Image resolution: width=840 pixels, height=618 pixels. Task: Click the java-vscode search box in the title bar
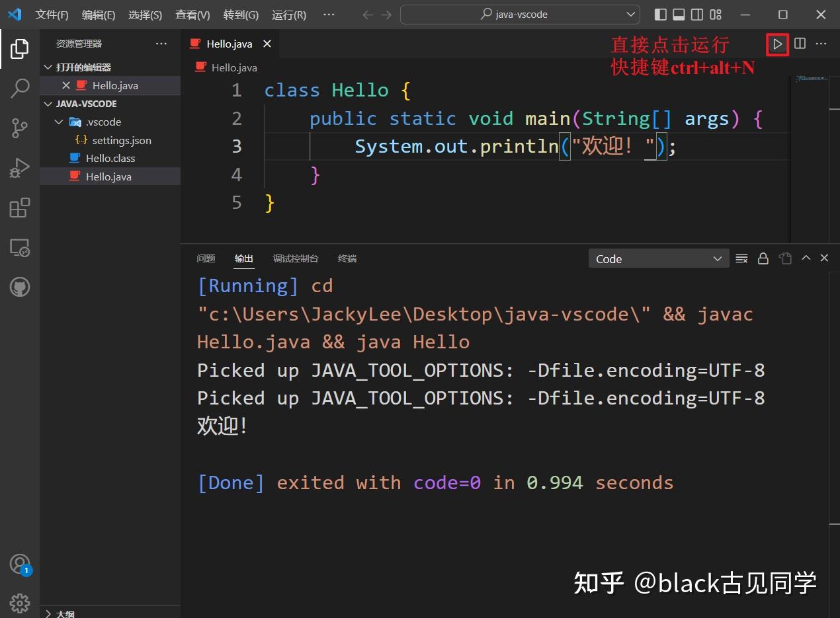point(520,14)
